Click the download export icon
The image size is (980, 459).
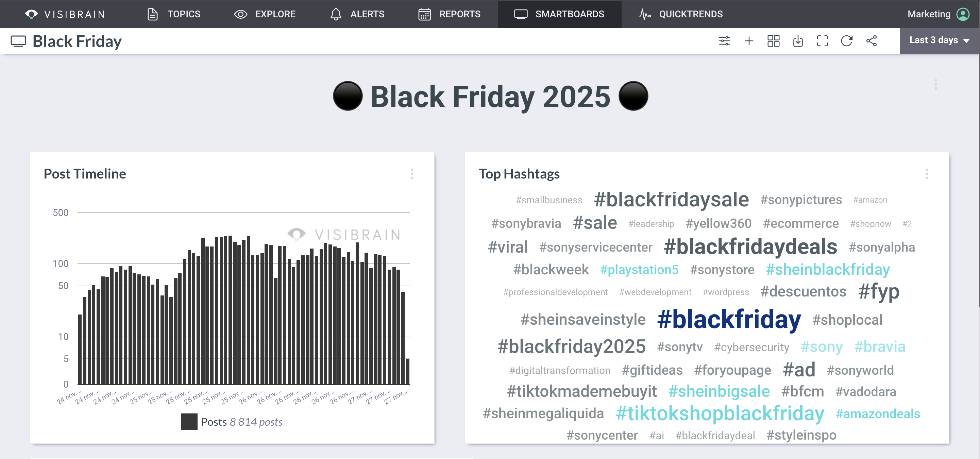pos(798,41)
